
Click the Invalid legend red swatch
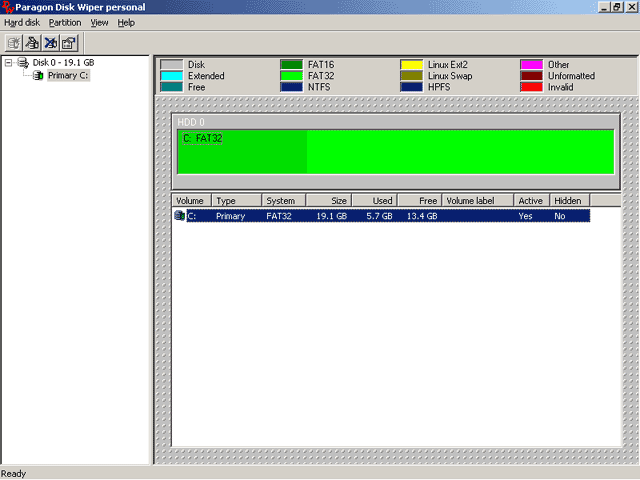click(x=531, y=87)
